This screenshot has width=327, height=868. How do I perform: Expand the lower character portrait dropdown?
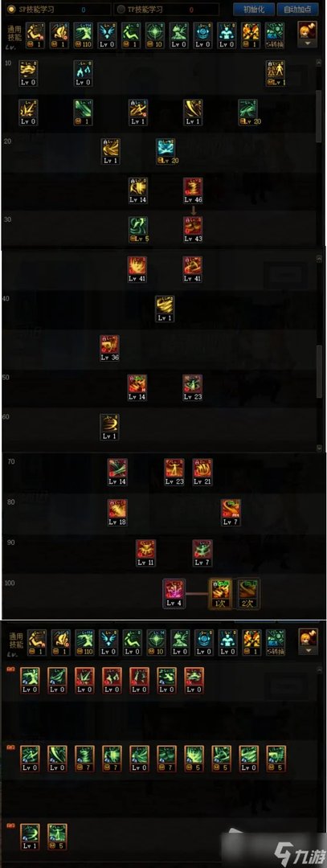pos(307,641)
